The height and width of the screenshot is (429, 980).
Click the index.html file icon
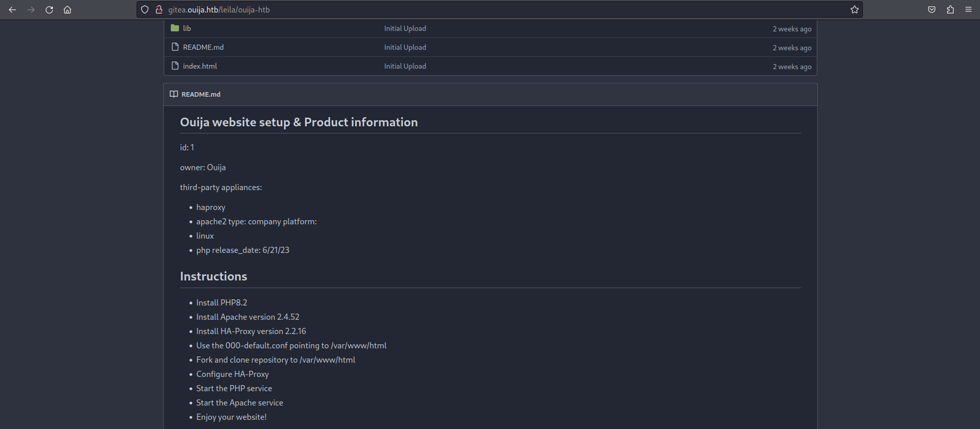click(175, 66)
